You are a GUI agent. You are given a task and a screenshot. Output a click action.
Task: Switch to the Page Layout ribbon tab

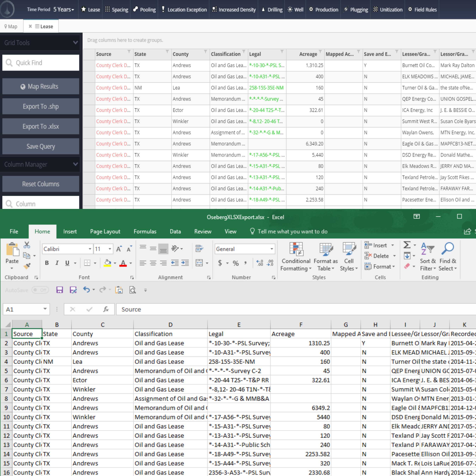pos(105,231)
